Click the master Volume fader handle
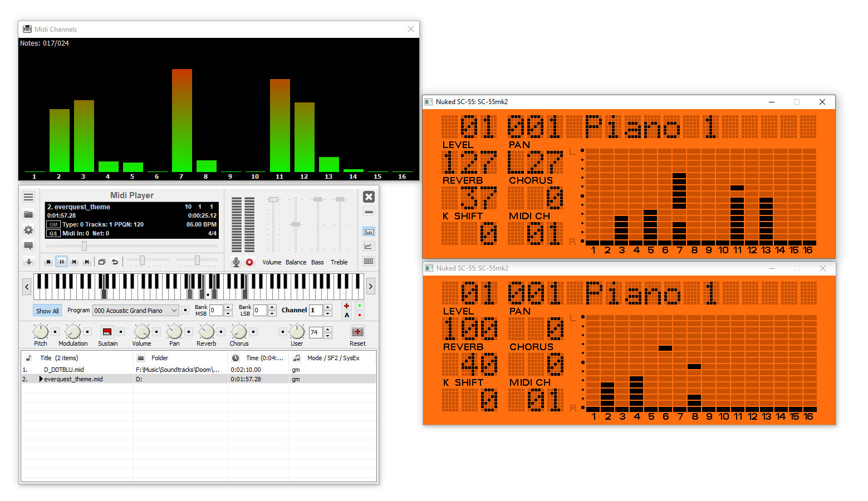The image size is (868, 501). 273,199
